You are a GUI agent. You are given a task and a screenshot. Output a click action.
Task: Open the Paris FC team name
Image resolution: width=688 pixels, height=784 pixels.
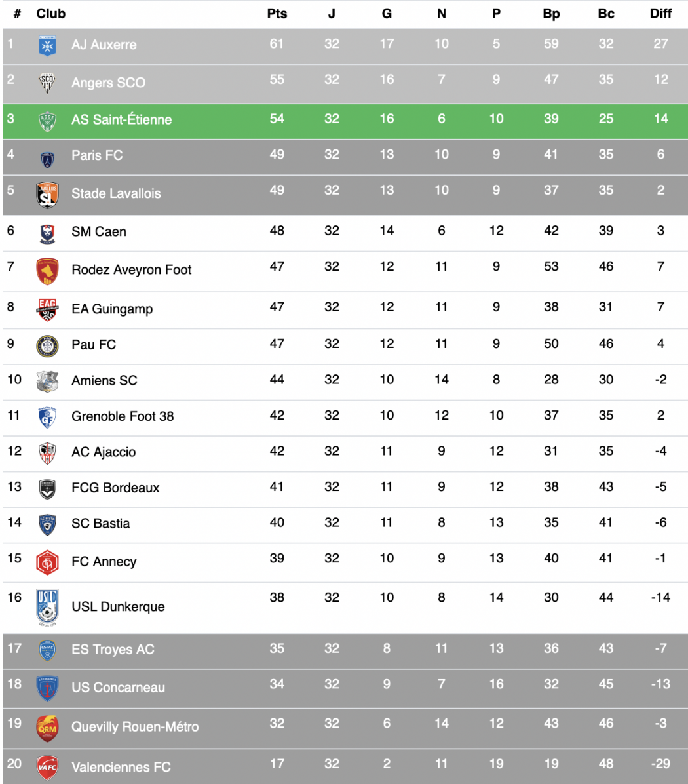coord(97,155)
